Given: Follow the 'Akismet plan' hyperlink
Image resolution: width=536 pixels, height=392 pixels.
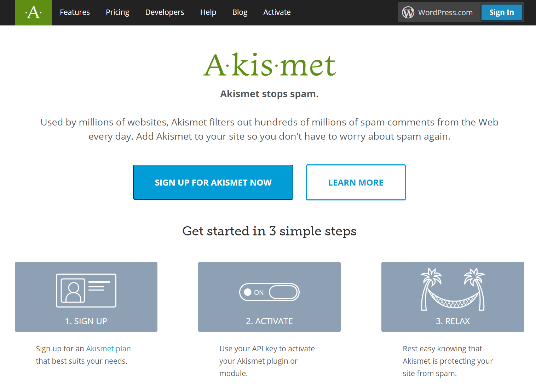Looking at the screenshot, I should click(x=108, y=349).
